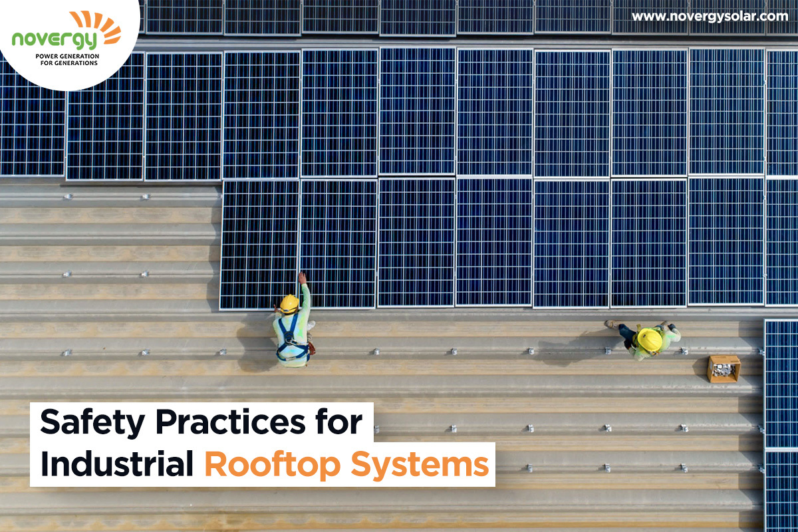Viewport: 798px width, 532px height.
Task: Open the www.novergysolar.com link
Action: click(710, 17)
